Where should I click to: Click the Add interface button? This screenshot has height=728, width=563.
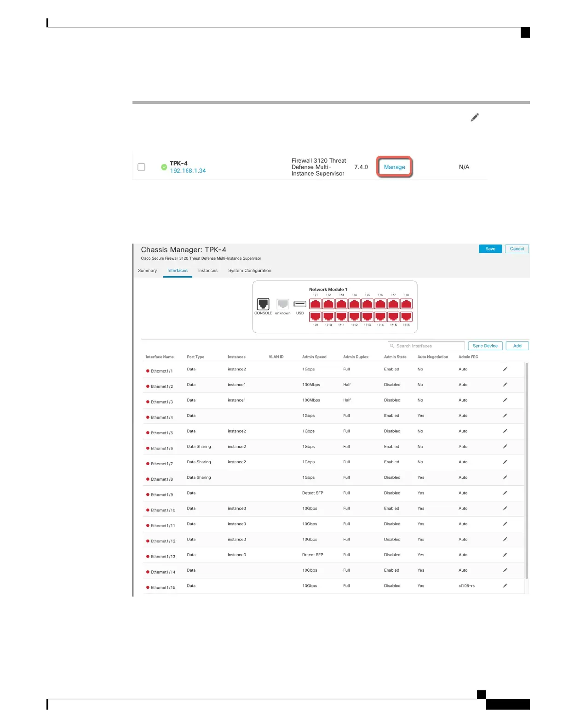[x=517, y=346]
